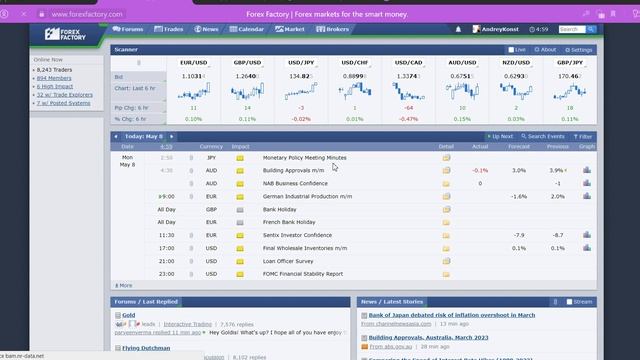Click the GBP/JPY mini chart

pos(570,91)
